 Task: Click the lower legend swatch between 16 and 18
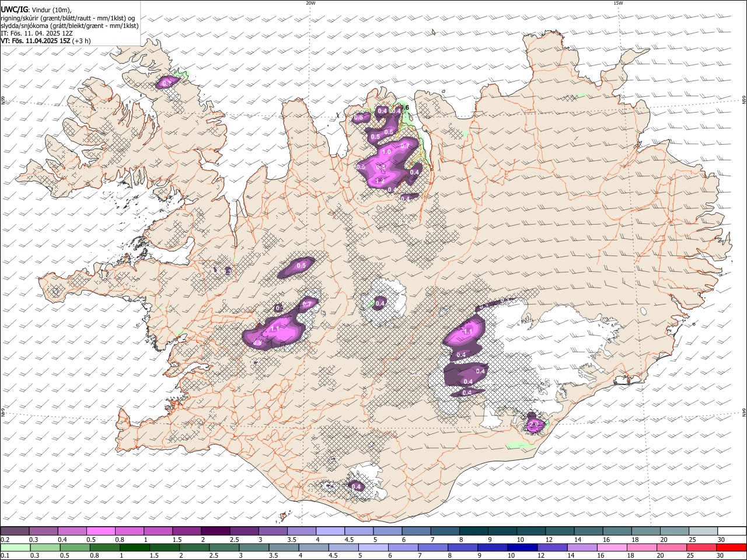point(611,547)
